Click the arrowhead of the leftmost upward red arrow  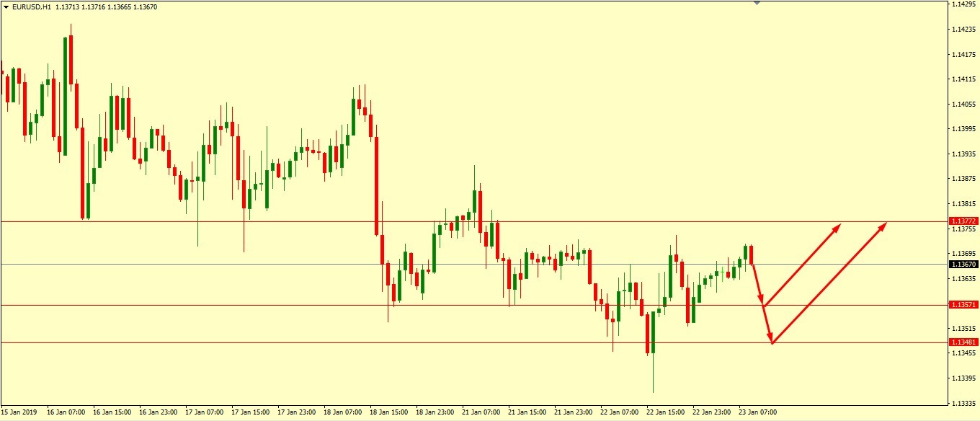click(837, 227)
